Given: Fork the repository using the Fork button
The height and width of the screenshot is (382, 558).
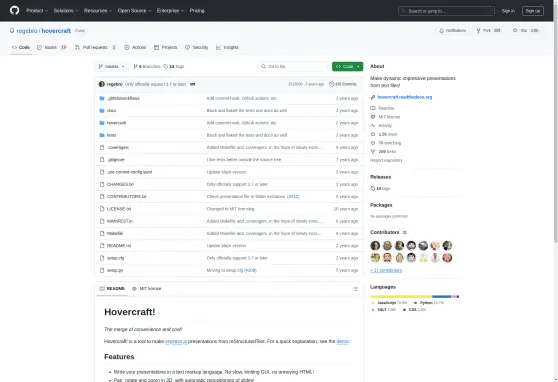Looking at the screenshot, I should coord(489,31).
